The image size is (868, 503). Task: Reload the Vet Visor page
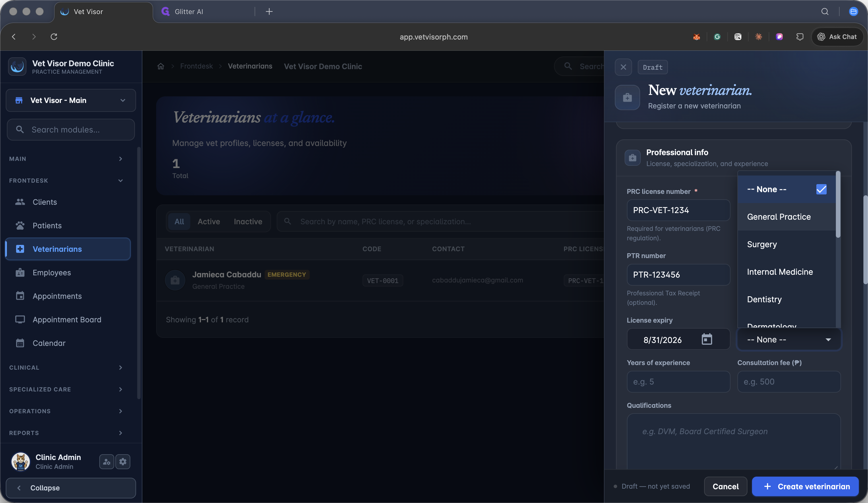[54, 36]
